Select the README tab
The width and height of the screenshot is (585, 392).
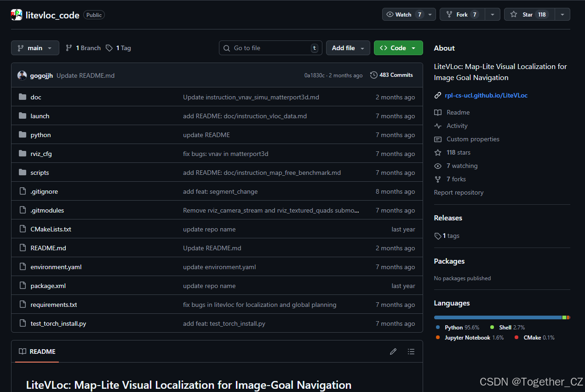tap(37, 352)
